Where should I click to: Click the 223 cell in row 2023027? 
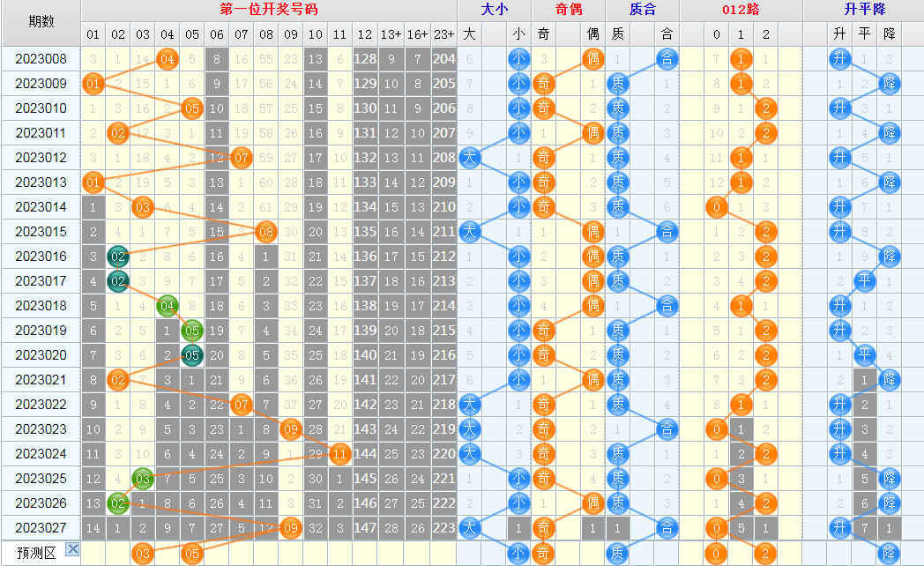click(x=443, y=528)
